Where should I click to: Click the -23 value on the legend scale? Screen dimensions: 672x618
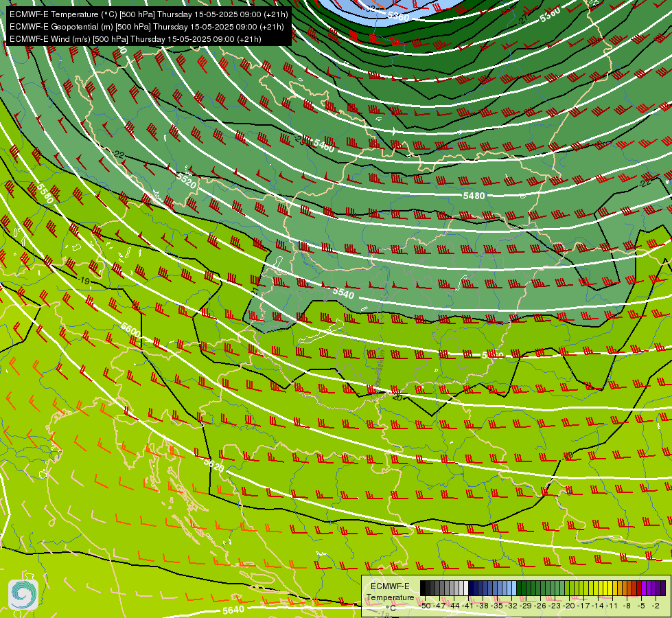pyautogui.click(x=555, y=606)
